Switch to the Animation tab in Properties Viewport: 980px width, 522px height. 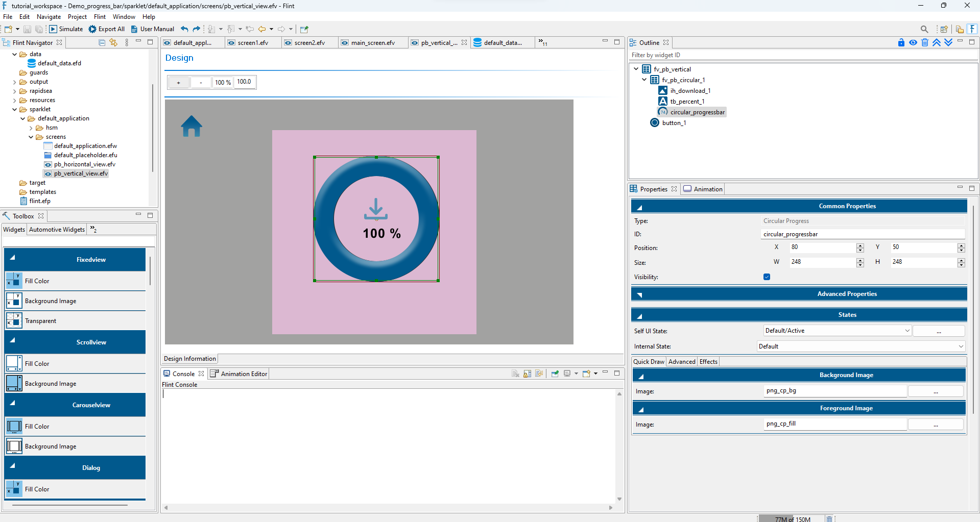tap(707, 189)
